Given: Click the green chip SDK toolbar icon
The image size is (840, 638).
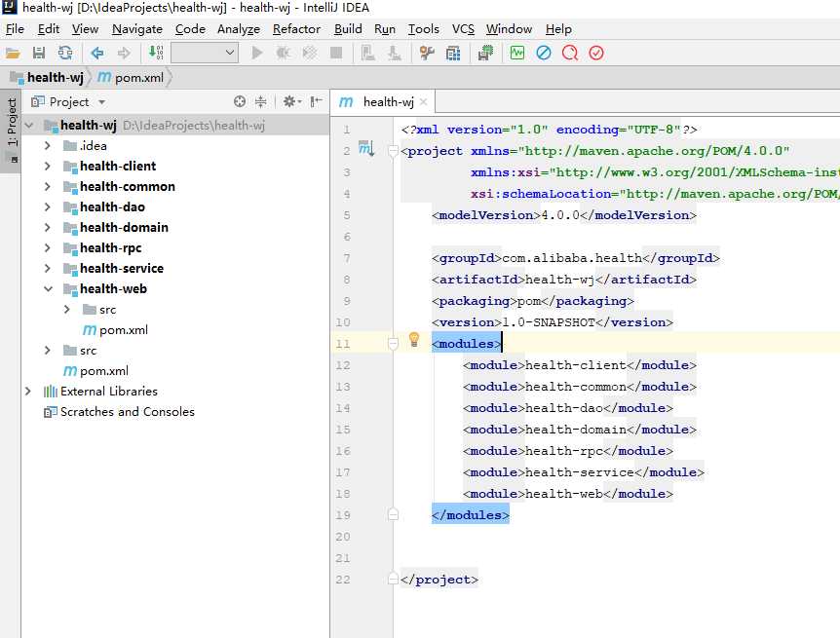Looking at the screenshot, I should click(485, 53).
